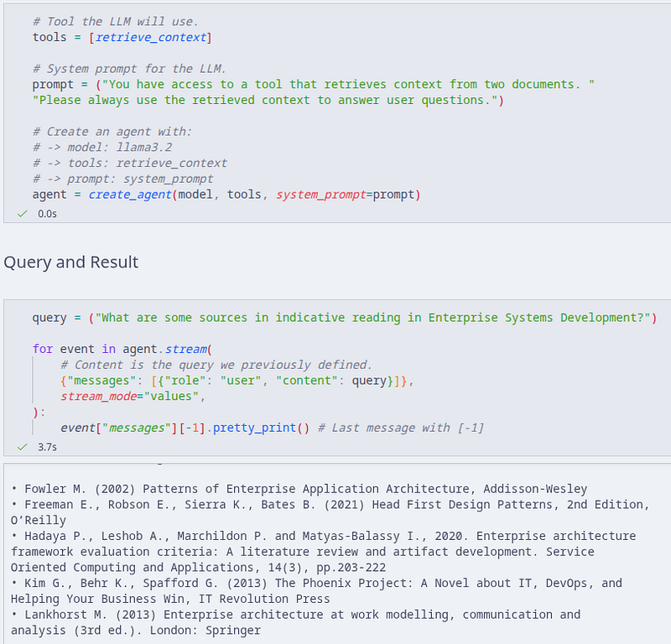
Task: Click the create_agent function call
Action: (130, 195)
